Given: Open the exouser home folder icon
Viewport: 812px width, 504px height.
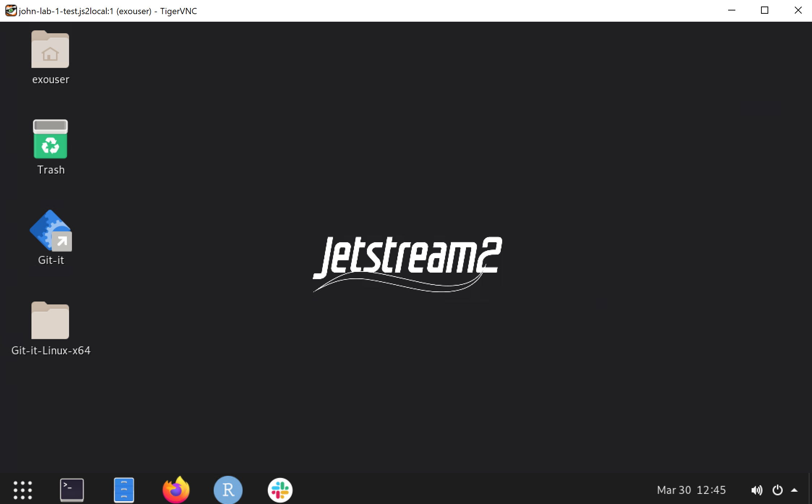Looking at the screenshot, I should click(x=50, y=49).
